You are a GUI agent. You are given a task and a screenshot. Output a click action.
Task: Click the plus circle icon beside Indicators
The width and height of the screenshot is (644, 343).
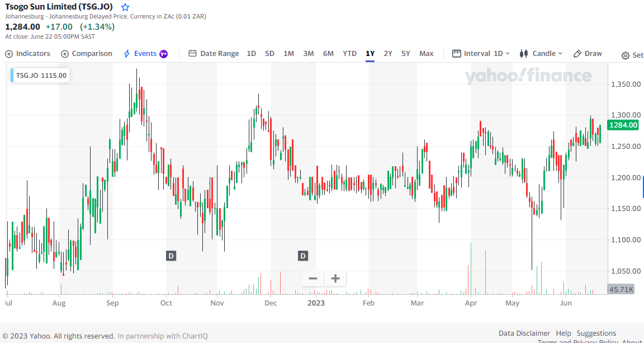[9, 54]
